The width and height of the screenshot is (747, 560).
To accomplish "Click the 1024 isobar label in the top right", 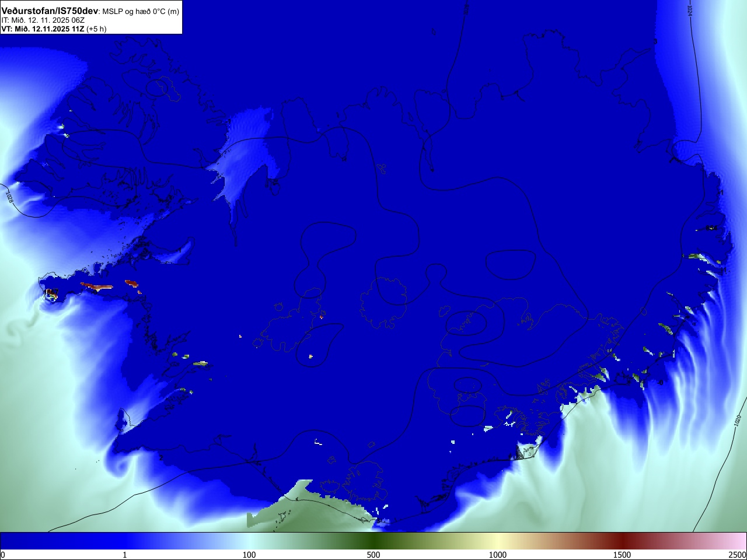I will [689, 10].
